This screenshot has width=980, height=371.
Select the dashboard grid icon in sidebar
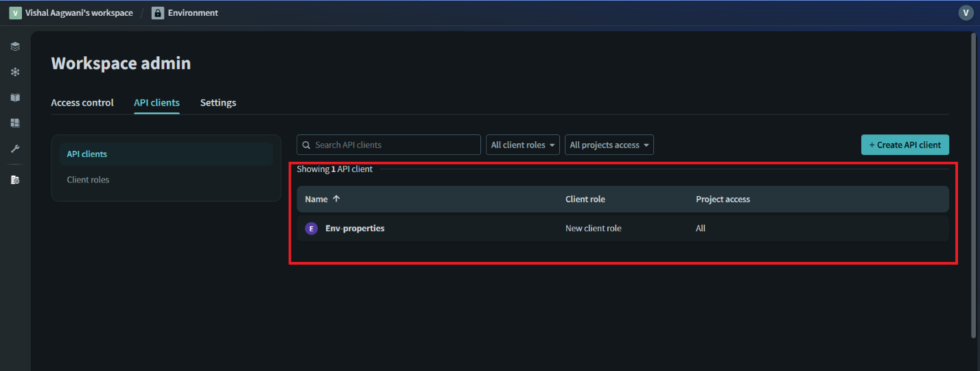tap(15, 123)
